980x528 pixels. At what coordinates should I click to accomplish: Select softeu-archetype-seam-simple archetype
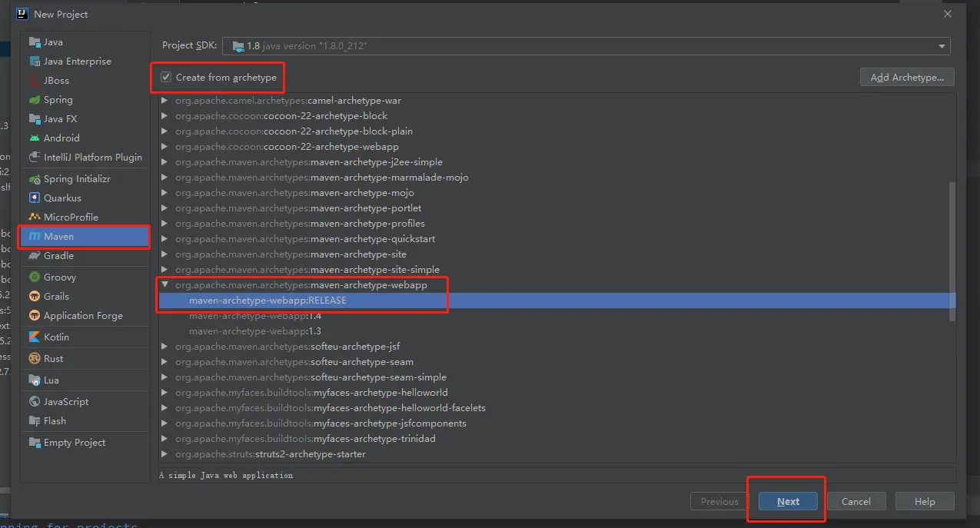pyautogui.click(x=554, y=377)
